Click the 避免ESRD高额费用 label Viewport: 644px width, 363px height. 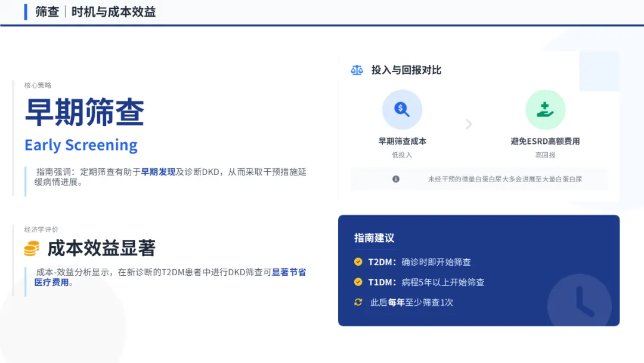545,141
